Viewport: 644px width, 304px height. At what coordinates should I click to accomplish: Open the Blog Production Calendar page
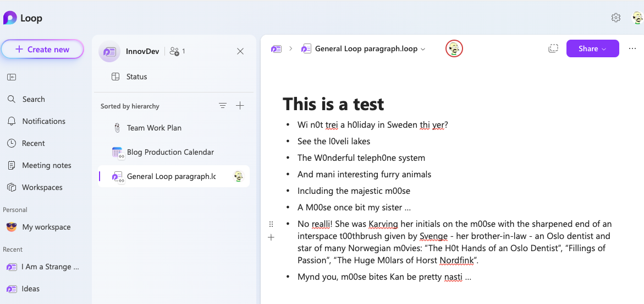point(170,152)
